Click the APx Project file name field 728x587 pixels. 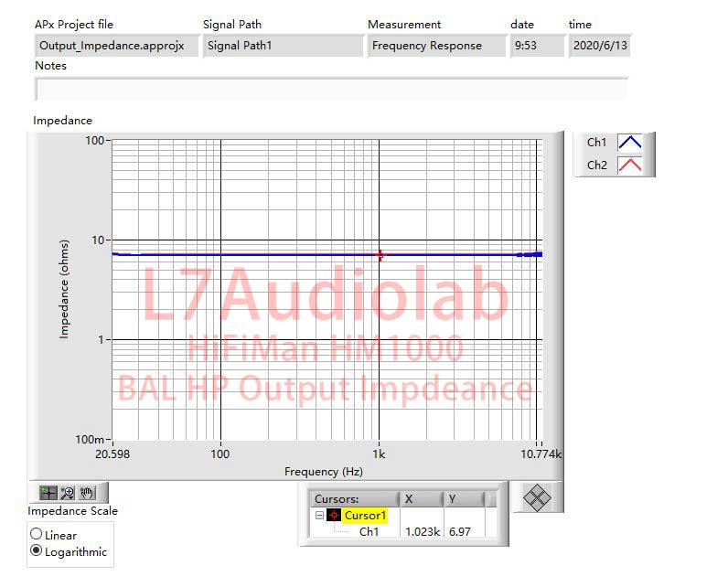coord(116,46)
